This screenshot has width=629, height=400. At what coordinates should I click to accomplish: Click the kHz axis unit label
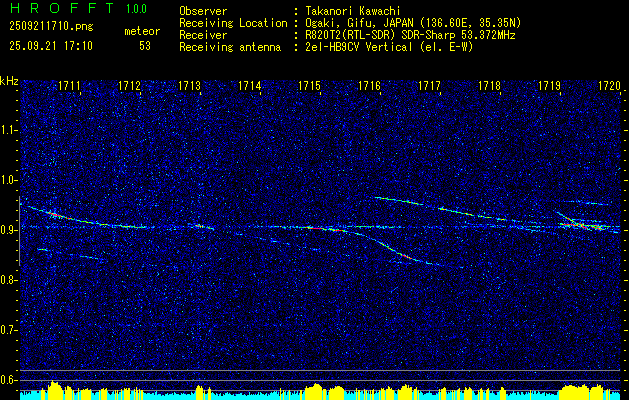pyautogui.click(x=9, y=81)
